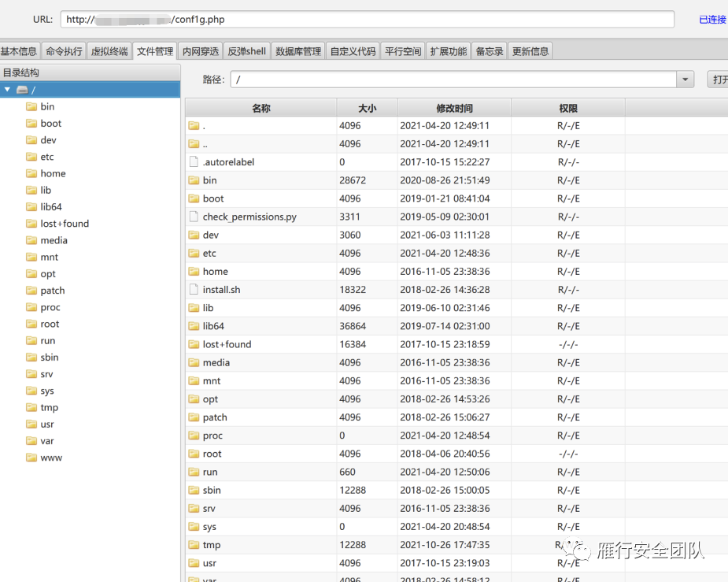728x582 pixels.
Task: Select the patch folder in directory tree
Action: click(53, 291)
